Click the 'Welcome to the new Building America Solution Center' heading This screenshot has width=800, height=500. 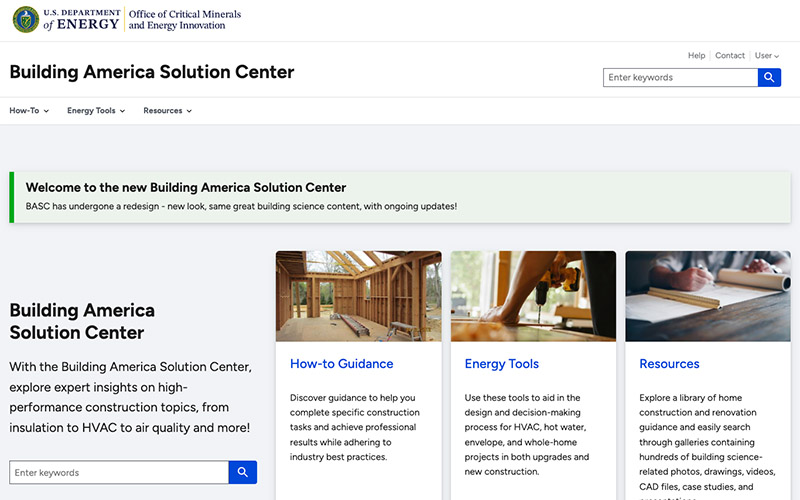click(x=186, y=187)
